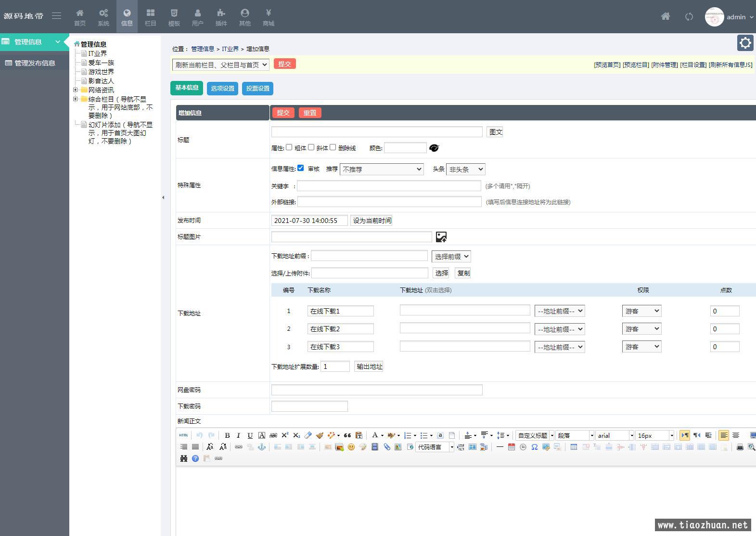Open the settings gear icon at top right
This screenshot has height=536, width=756.
click(x=745, y=43)
